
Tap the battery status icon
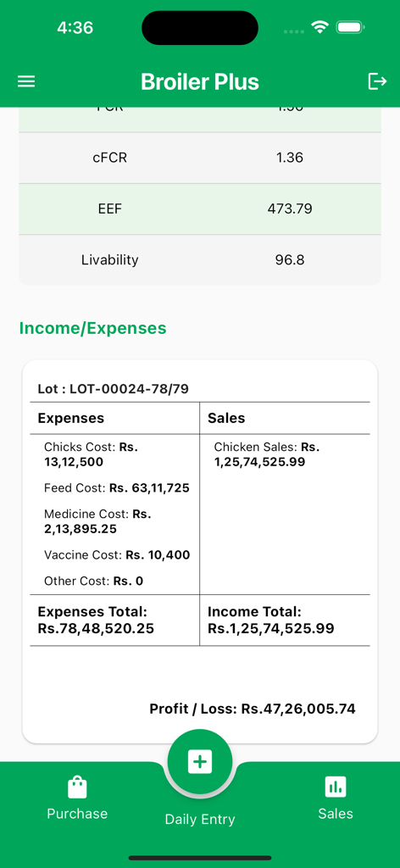351,27
